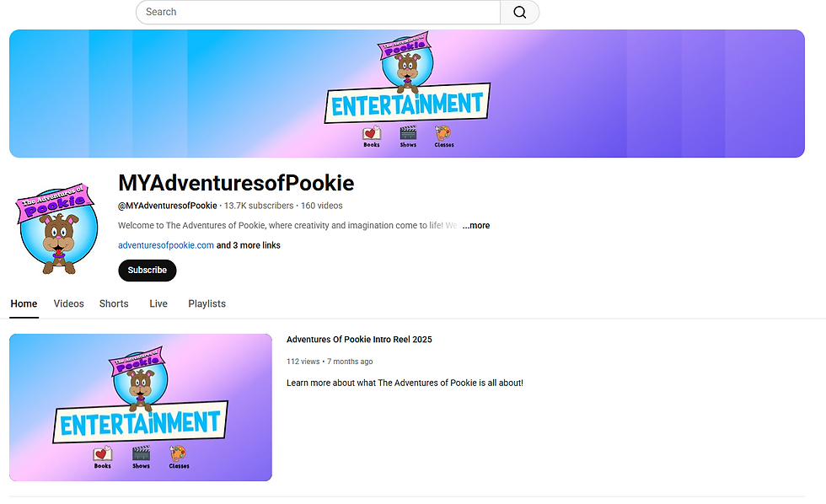Click inside the Search text field
The height and width of the screenshot is (504, 826).
coord(319,12)
